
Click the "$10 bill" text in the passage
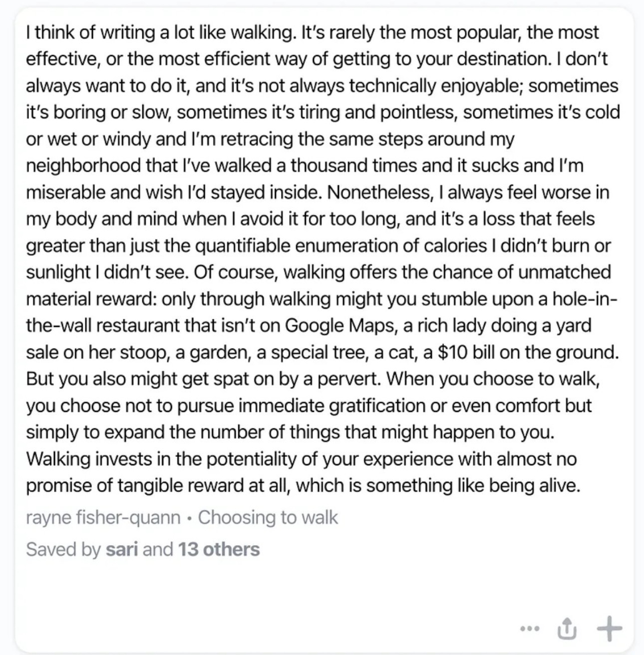coord(467,352)
